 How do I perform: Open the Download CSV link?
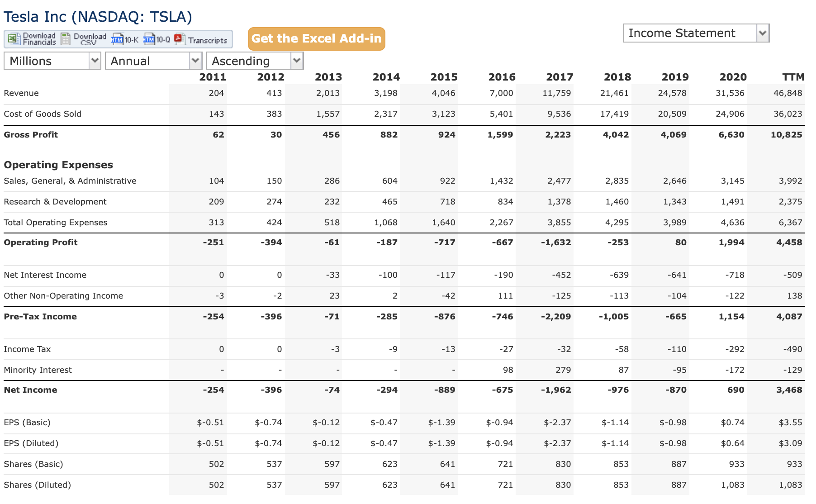(x=90, y=39)
